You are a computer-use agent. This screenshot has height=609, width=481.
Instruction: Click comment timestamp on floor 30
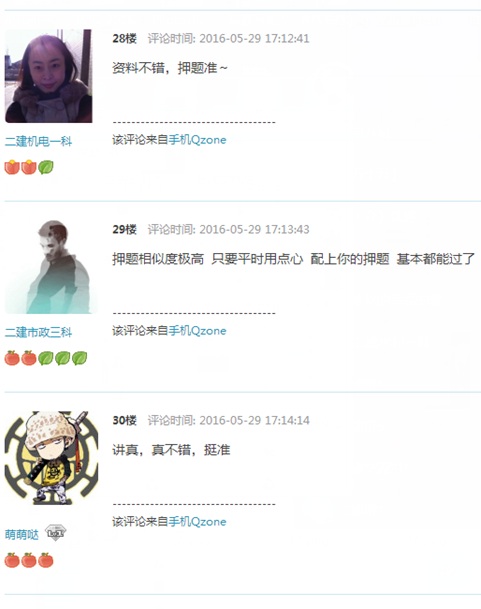click(228, 420)
